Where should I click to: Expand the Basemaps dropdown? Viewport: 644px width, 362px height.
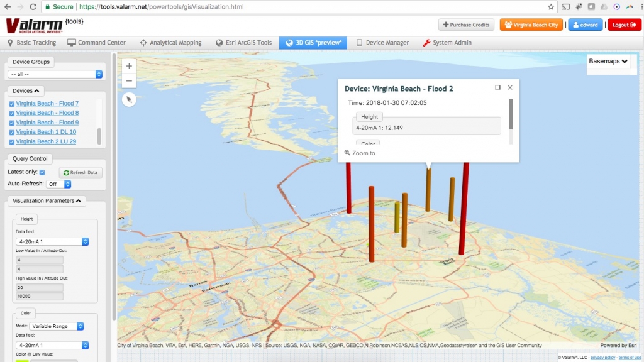point(608,61)
